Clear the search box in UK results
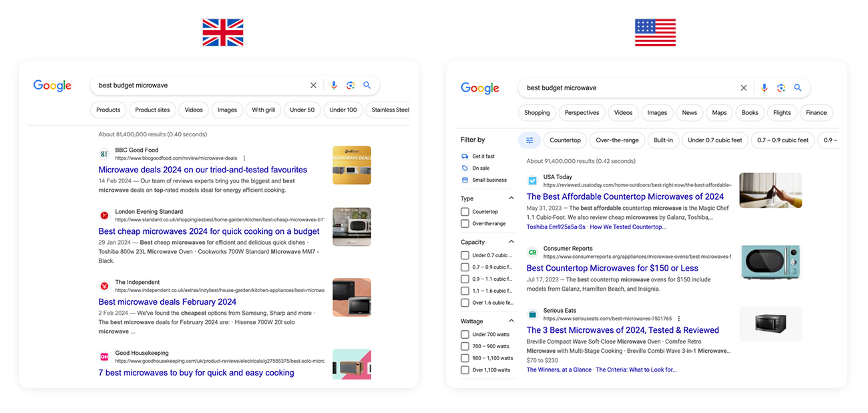868x413 pixels. click(313, 86)
